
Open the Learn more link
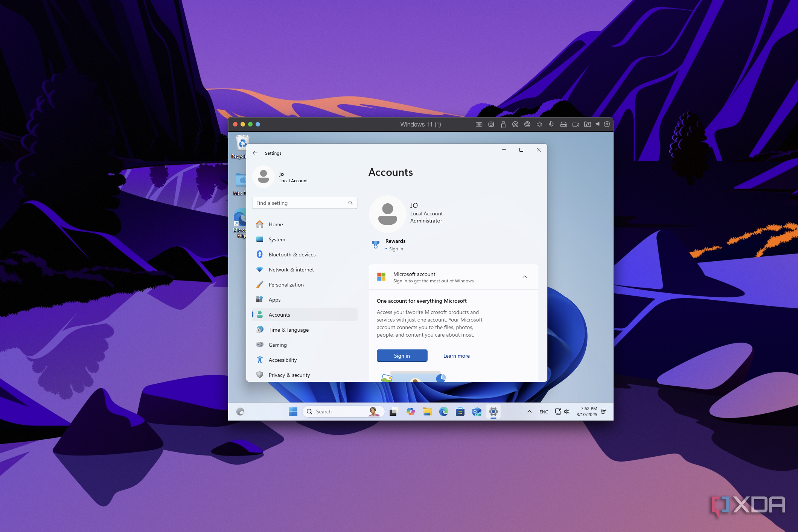[456, 356]
